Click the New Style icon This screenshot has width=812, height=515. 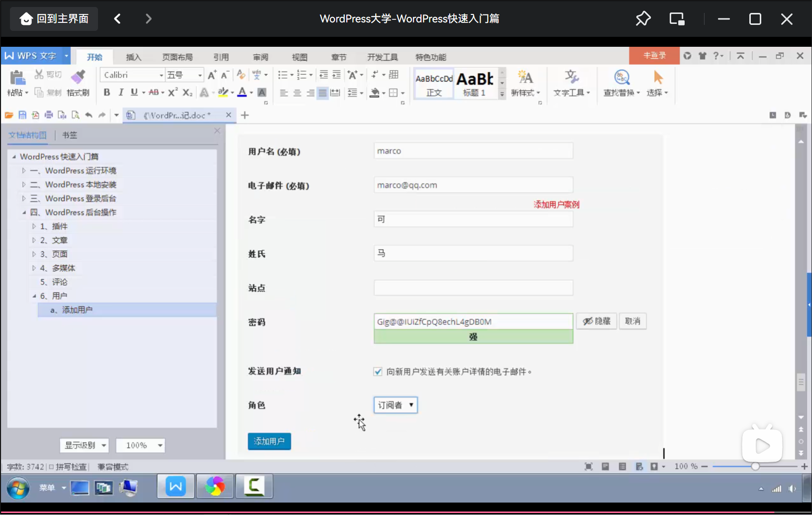(x=525, y=77)
